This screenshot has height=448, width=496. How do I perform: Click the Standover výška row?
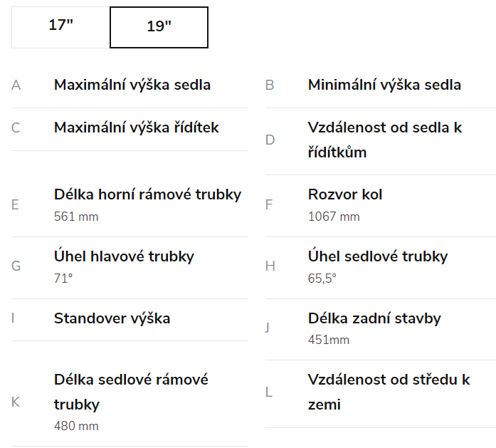click(x=112, y=318)
